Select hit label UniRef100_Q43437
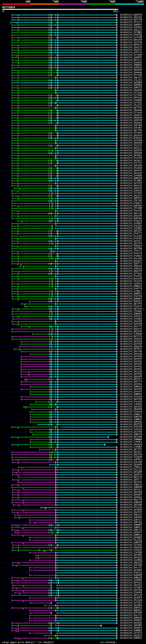This screenshot has height=644, width=146. point(131,50)
